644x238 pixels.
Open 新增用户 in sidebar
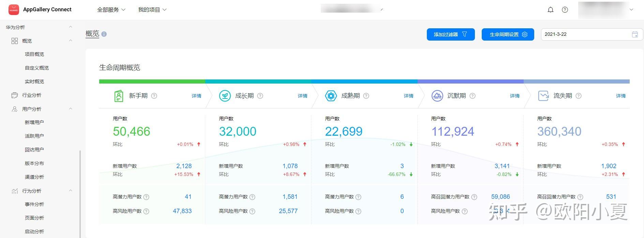pyautogui.click(x=34, y=122)
